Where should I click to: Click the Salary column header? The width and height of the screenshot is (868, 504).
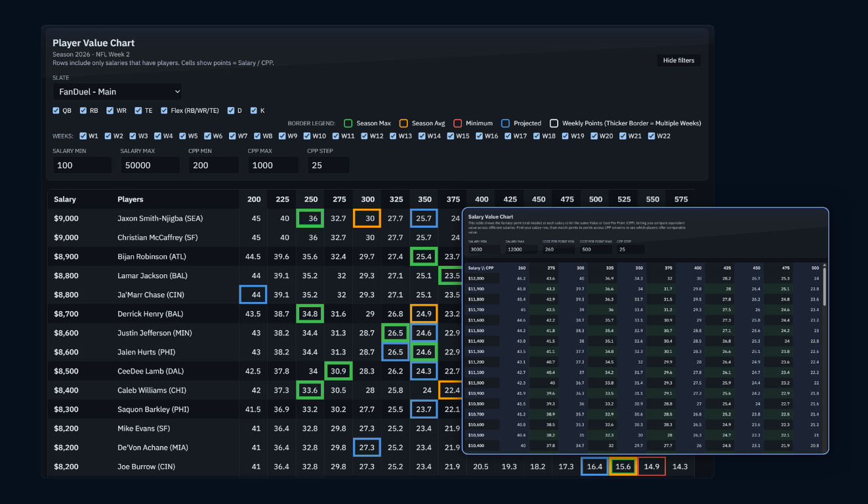pyautogui.click(x=65, y=199)
